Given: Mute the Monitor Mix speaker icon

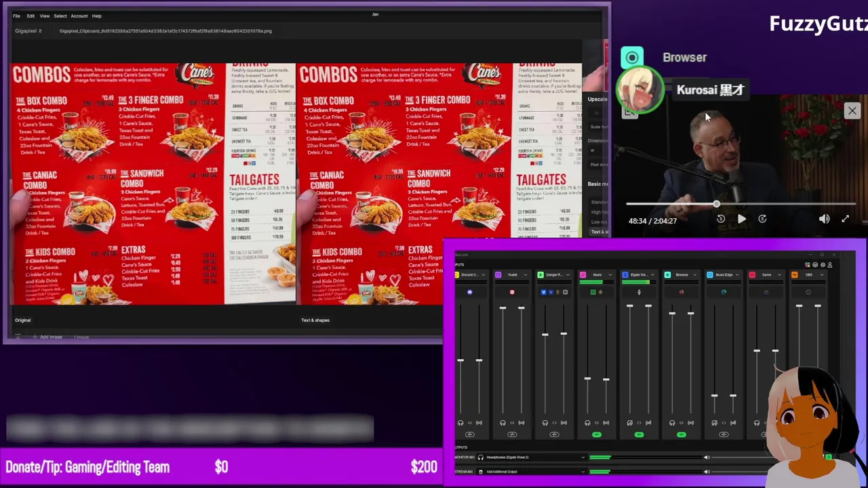Looking at the screenshot, I should [707, 457].
